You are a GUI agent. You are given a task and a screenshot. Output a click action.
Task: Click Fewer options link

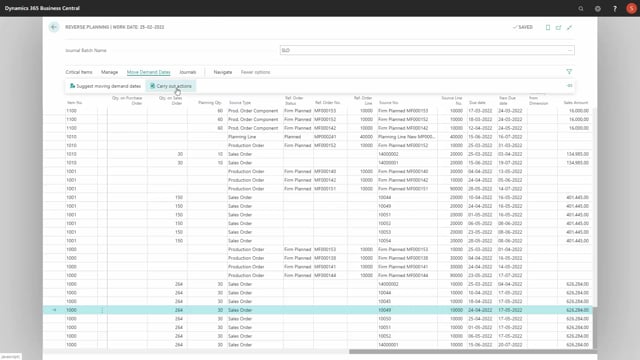(x=256, y=72)
